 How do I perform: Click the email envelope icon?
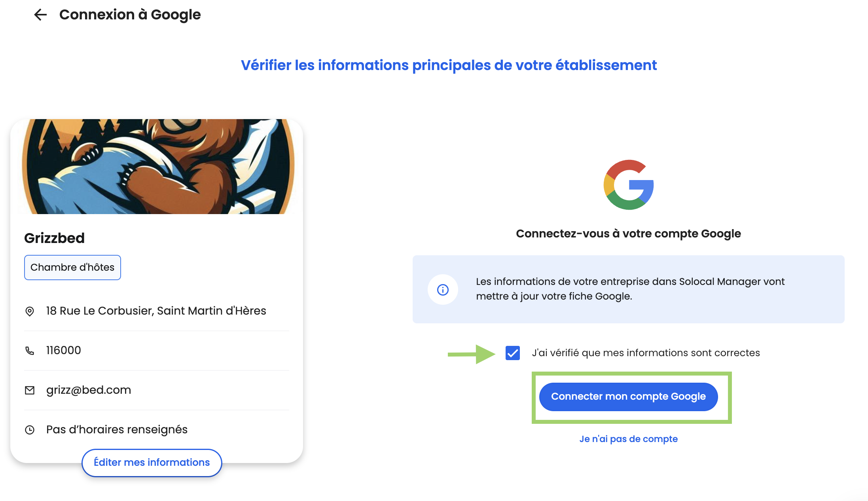(30, 391)
